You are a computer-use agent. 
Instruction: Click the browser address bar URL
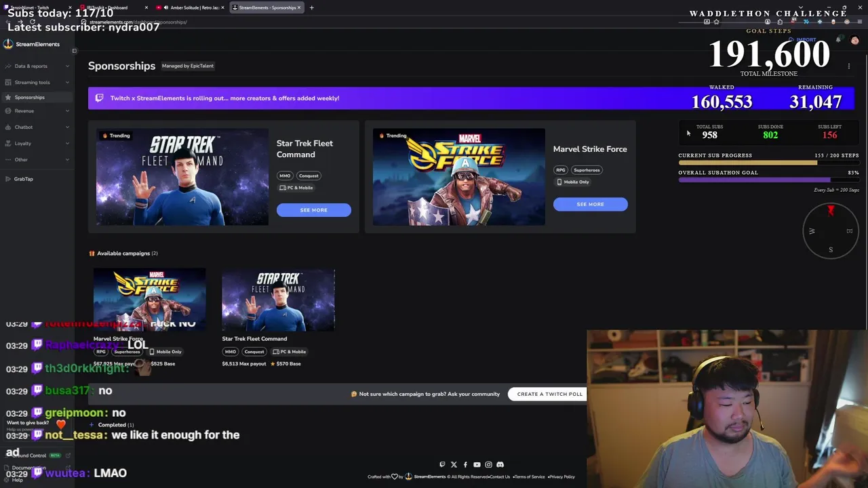tap(138, 22)
